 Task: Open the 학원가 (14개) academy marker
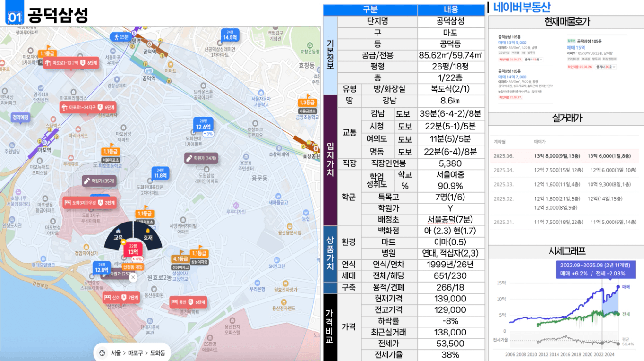(201, 158)
